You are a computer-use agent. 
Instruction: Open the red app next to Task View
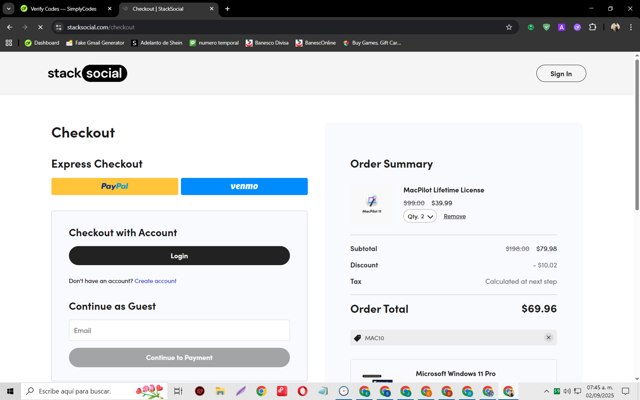tap(200, 391)
